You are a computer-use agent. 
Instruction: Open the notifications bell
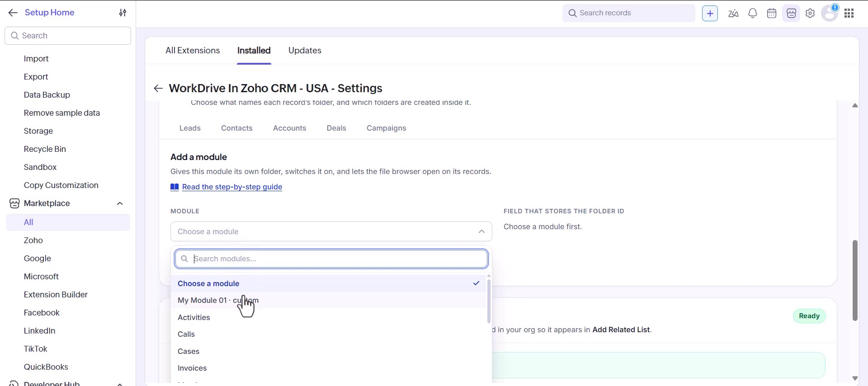click(753, 14)
